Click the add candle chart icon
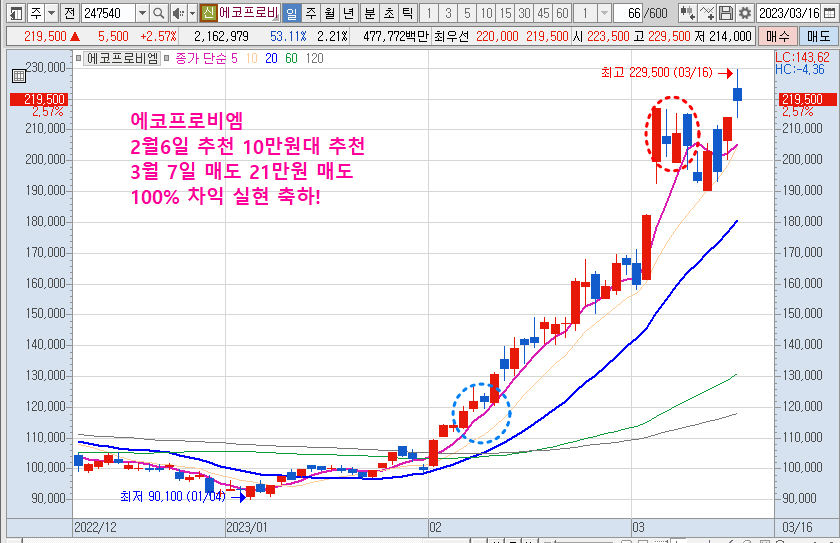Image resolution: width=840 pixels, height=543 pixels. [687, 13]
